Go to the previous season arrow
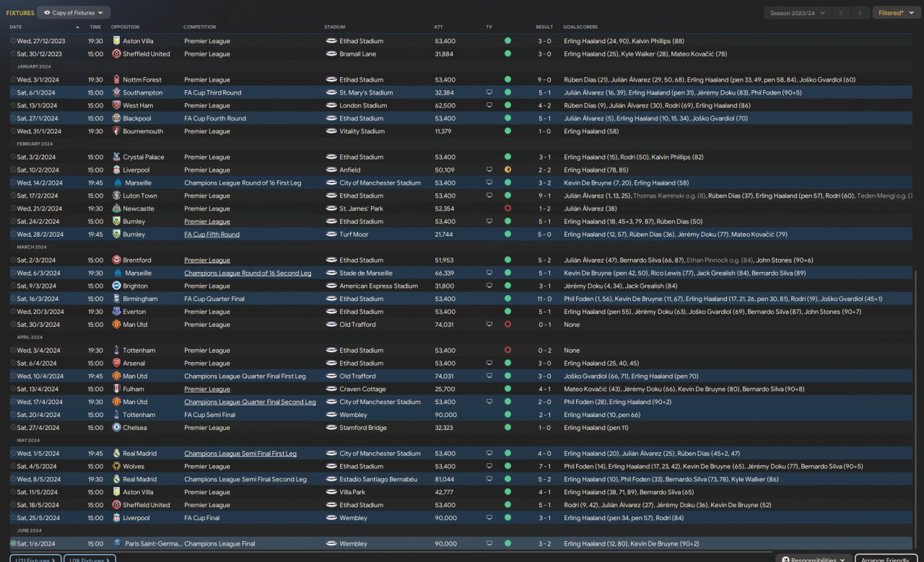 [x=841, y=12]
